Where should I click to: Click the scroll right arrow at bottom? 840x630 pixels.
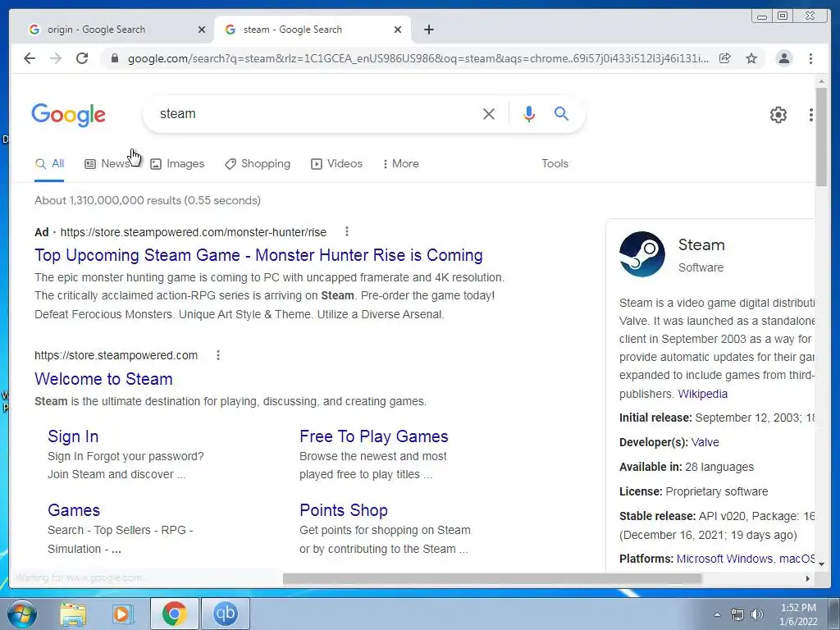click(x=808, y=578)
